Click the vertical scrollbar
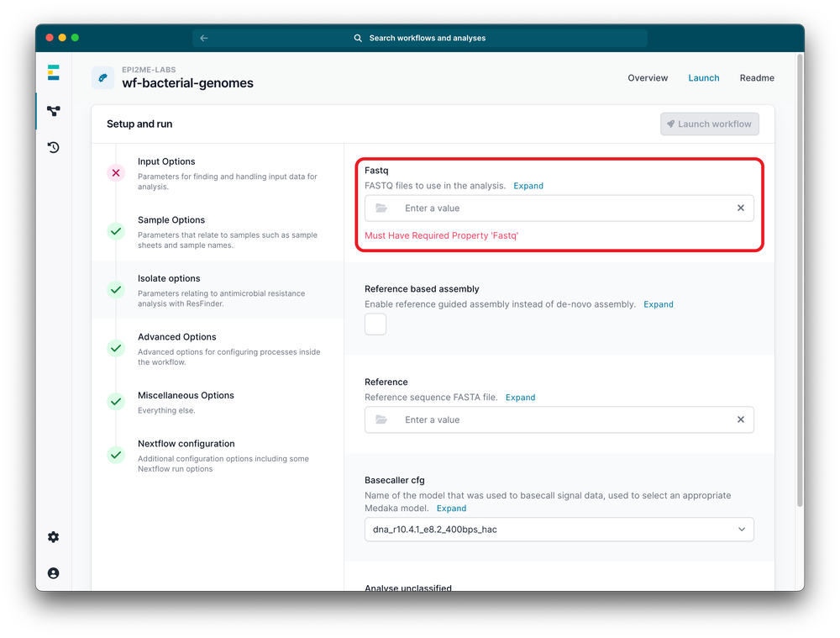 tap(800, 280)
